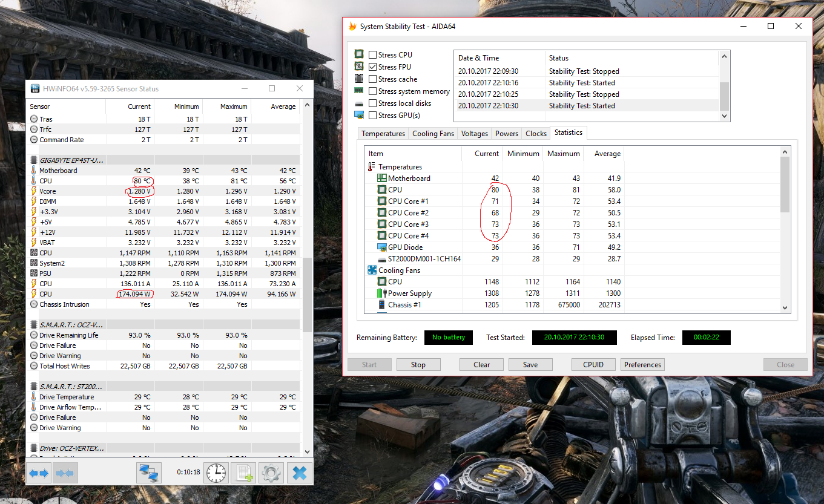Screen dimensions: 824x504
Task: Click the Motherboard thermometer icon in HWiNFO
Action: (x=34, y=171)
